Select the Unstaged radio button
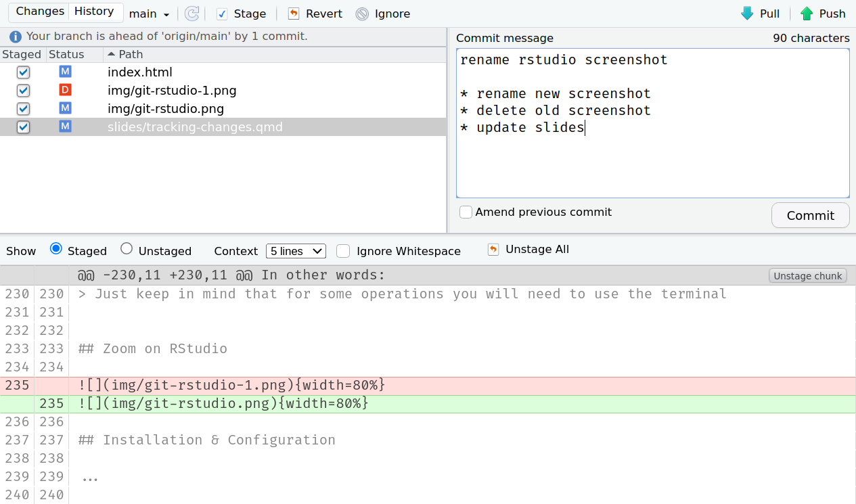Image resolution: width=856 pixels, height=504 pixels. click(x=127, y=249)
